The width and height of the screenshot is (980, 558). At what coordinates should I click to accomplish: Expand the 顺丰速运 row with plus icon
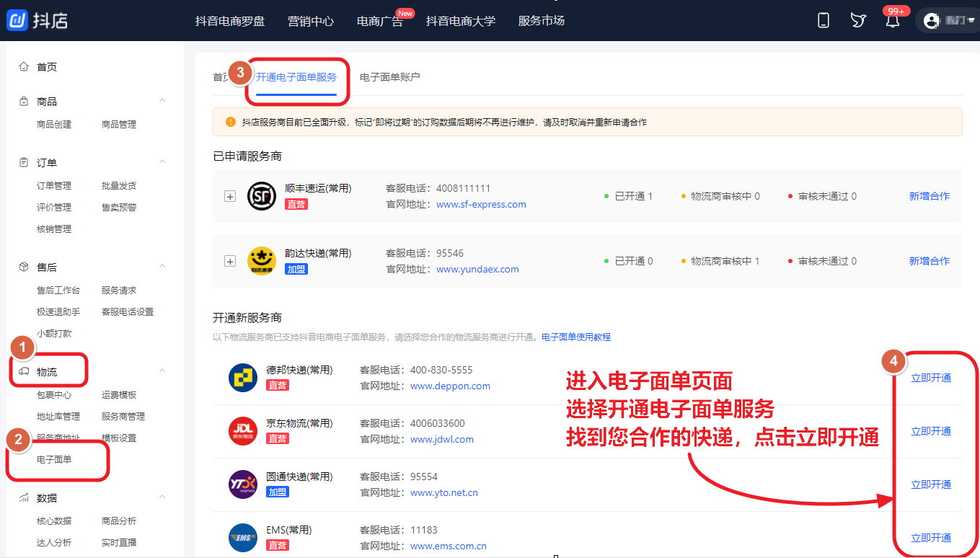[230, 196]
